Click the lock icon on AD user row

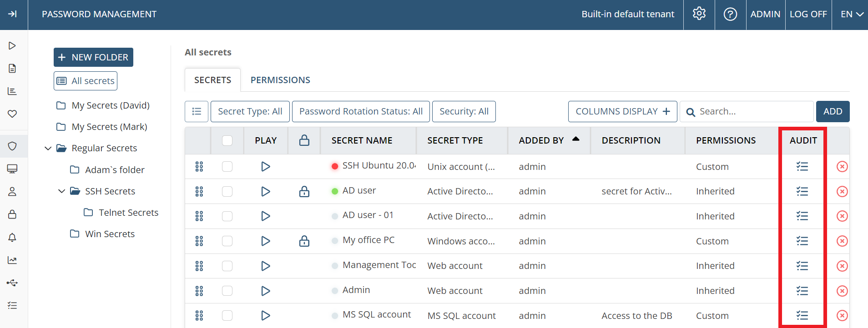tap(304, 191)
